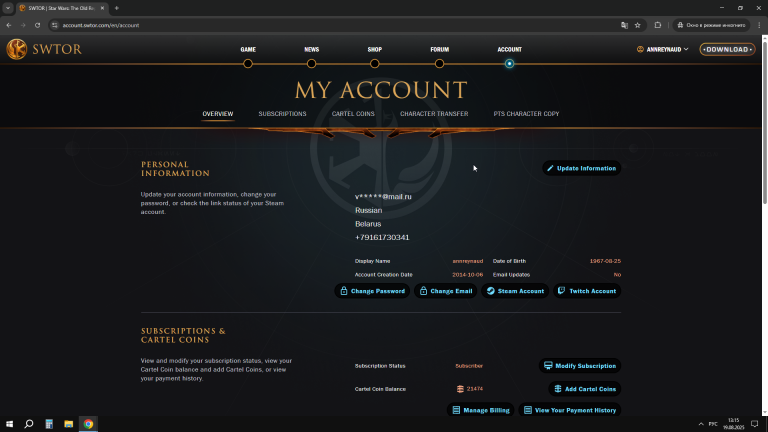The height and width of the screenshot is (432, 768).
Task: Open the notification center icon
Action: [x=755, y=424]
